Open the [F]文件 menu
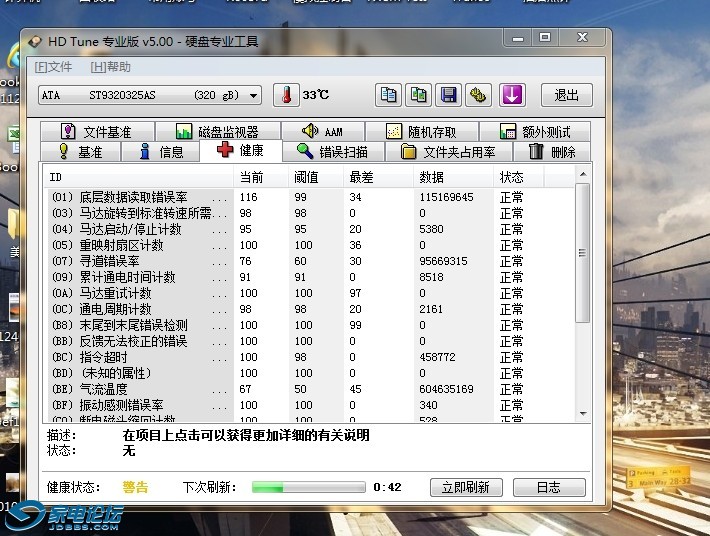Screen dimensions: 710x536 (53, 67)
